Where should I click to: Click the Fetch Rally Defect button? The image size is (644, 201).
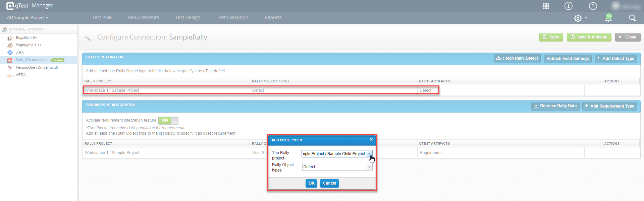coord(517,59)
